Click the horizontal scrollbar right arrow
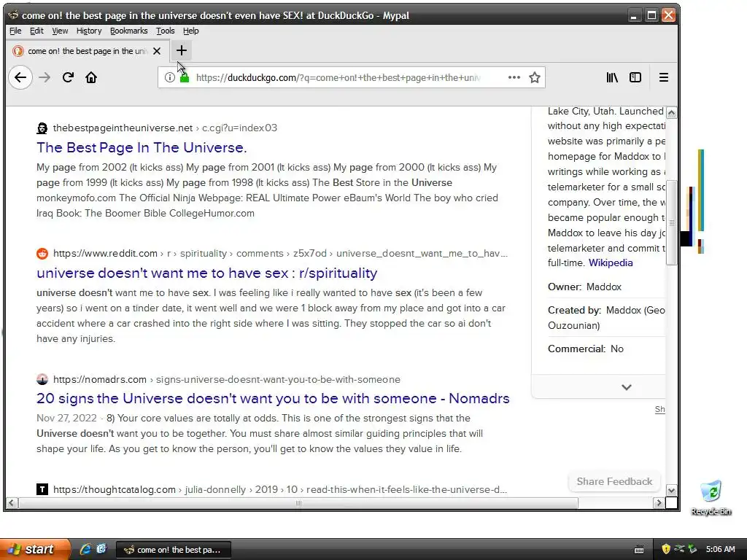The image size is (747, 560). coord(659,503)
